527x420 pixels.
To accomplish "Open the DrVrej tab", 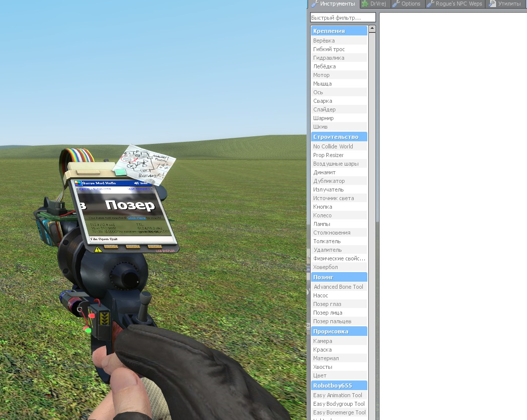I will point(375,4).
